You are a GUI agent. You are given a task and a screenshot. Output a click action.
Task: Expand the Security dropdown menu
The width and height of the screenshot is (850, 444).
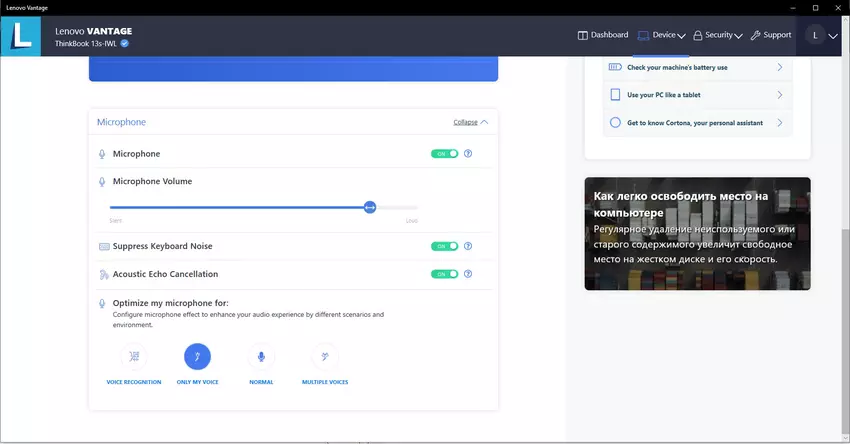pos(718,35)
